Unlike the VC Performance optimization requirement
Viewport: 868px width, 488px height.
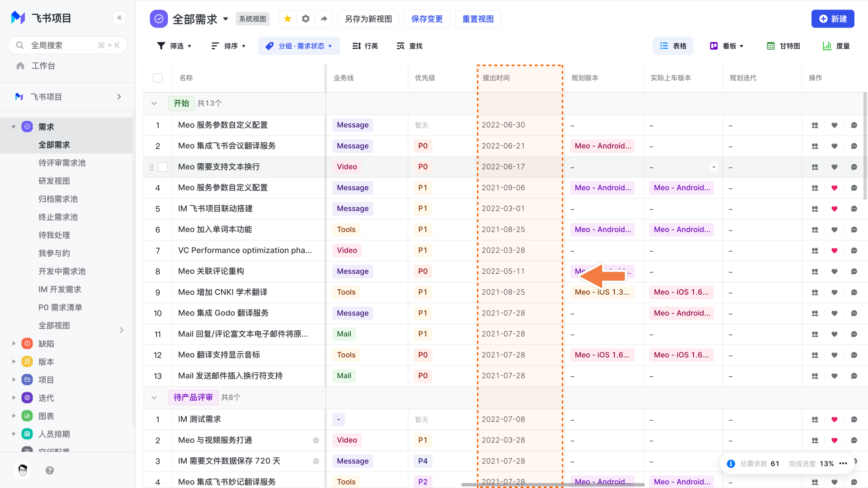click(x=835, y=250)
